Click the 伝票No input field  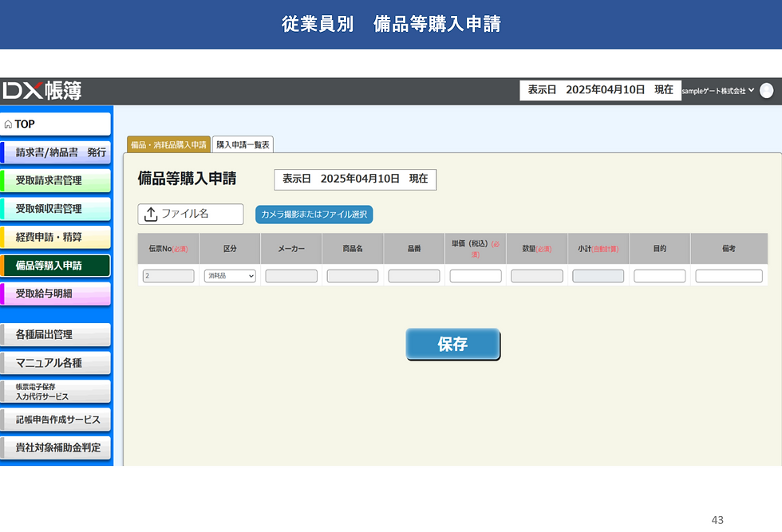click(168, 276)
